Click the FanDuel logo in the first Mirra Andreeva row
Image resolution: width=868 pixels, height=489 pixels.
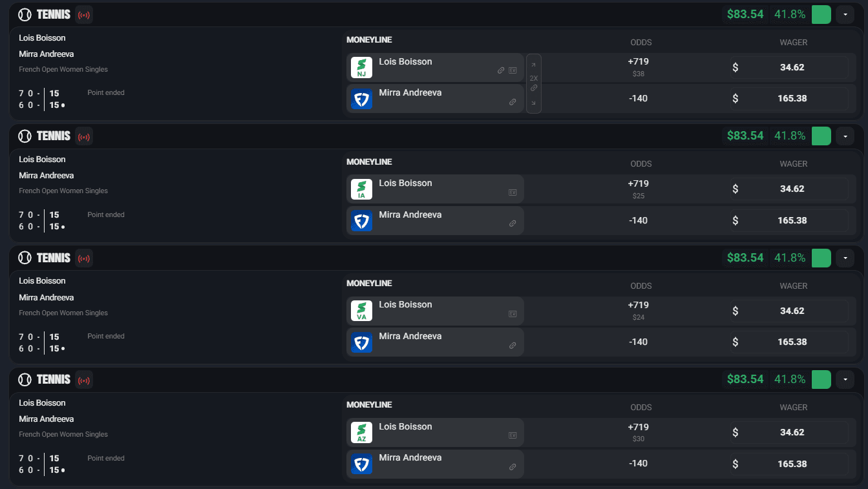[x=361, y=99]
